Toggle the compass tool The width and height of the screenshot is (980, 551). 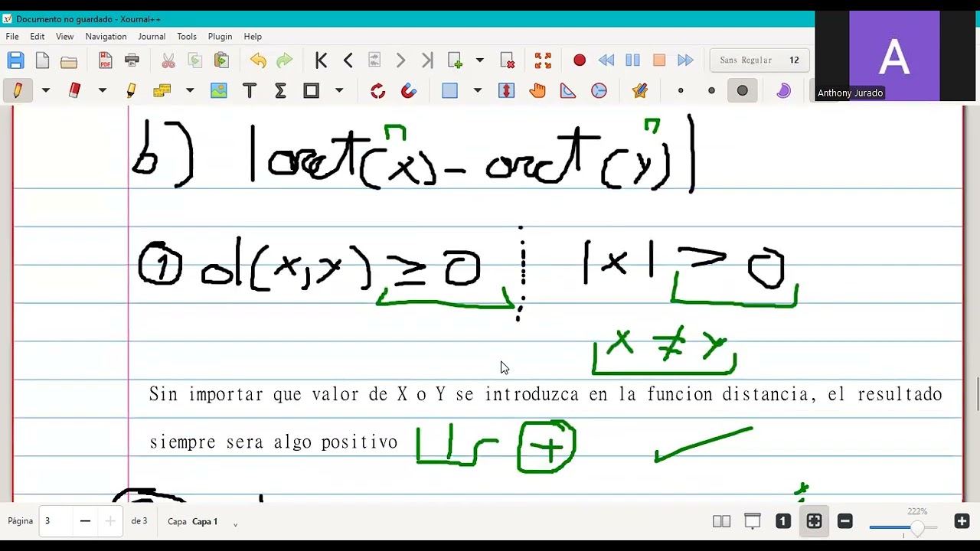pos(599,90)
